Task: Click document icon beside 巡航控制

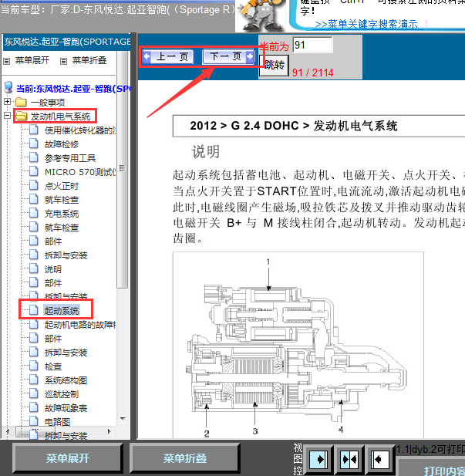Action: [x=34, y=393]
